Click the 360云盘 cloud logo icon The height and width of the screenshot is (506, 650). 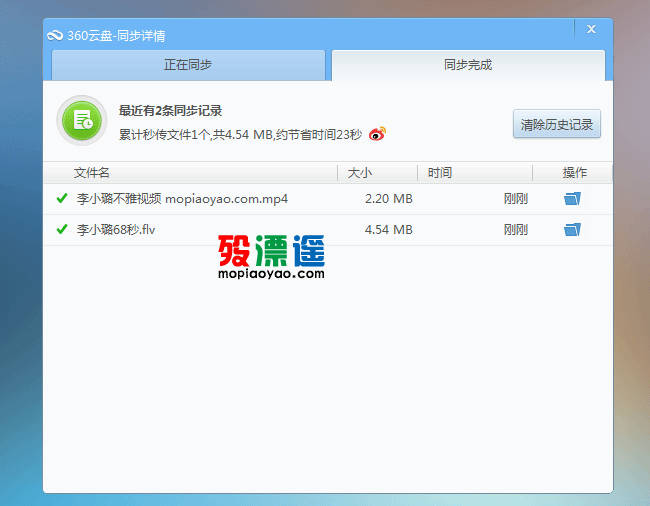(x=55, y=36)
